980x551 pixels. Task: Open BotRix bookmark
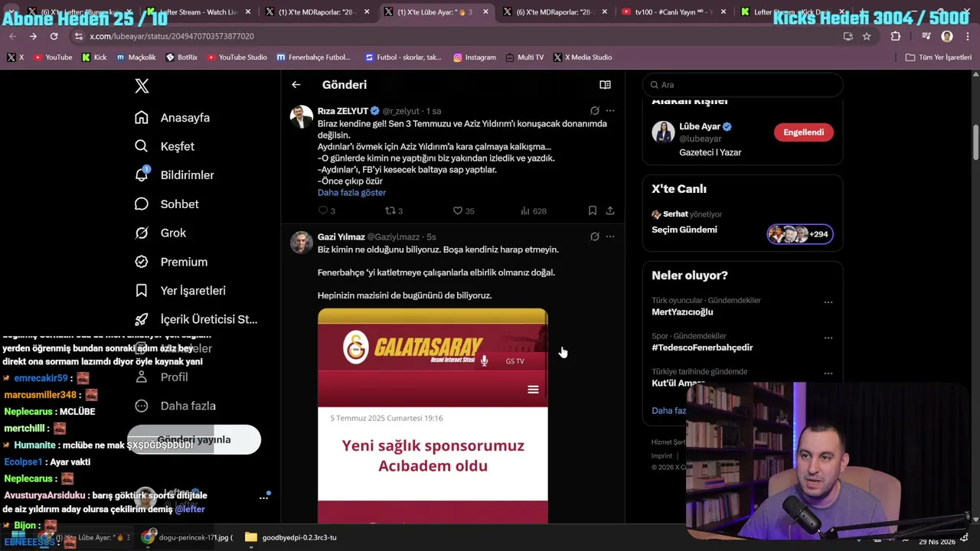click(x=181, y=57)
